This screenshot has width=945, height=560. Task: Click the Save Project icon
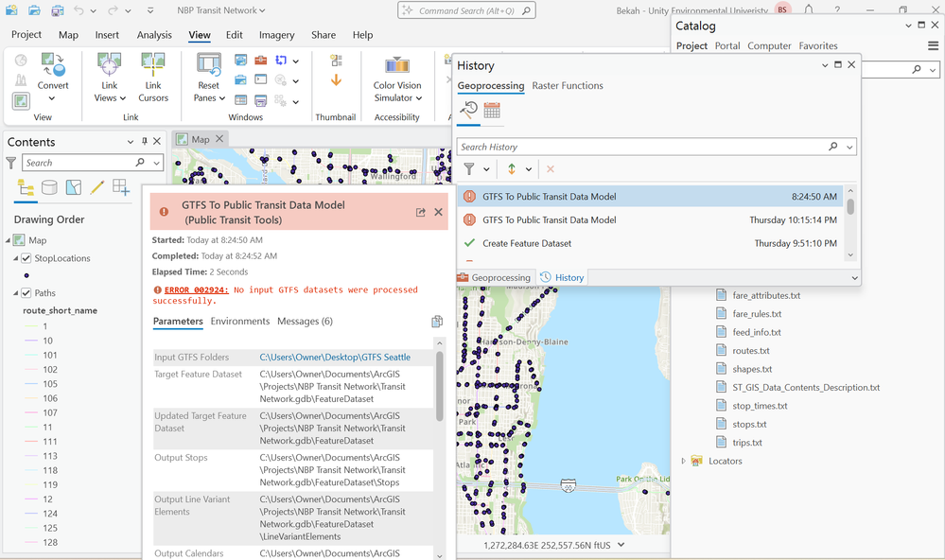tap(58, 10)
